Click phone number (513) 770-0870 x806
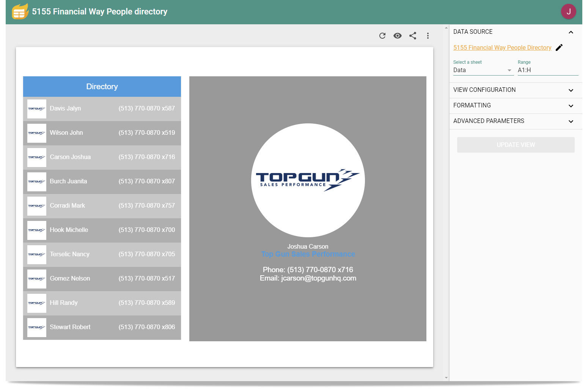This screenshot has width=588, height=391. click(147, 327)
